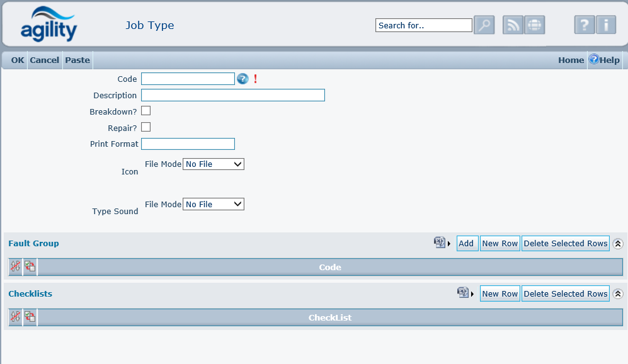The height and width of the screenshot is (364, 628).
Task: Click the paste grid icon in the Checklists section
Action: [29, 317]
